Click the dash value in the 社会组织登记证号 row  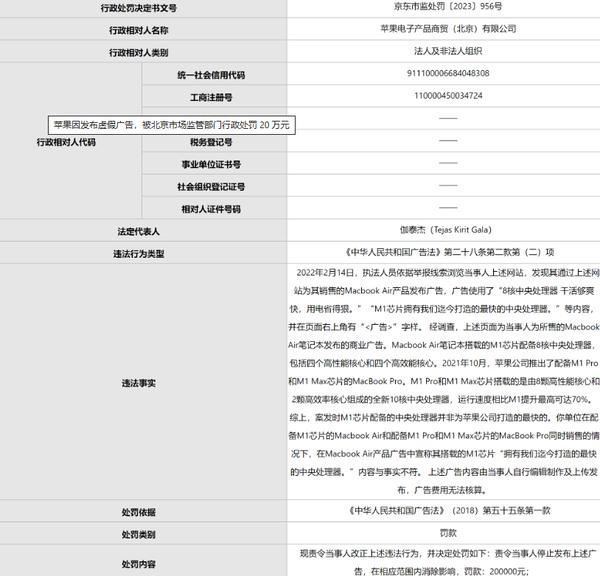click(448, 185)
